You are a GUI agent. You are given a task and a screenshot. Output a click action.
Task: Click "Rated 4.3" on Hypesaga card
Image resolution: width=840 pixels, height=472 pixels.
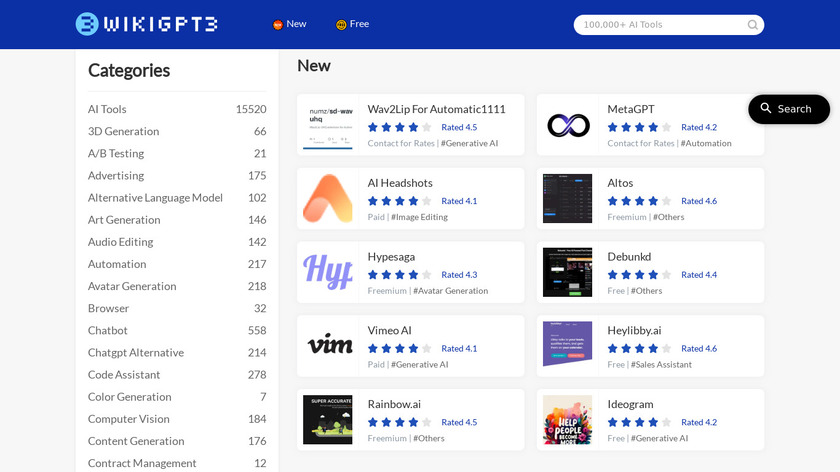tap(459, 275)
